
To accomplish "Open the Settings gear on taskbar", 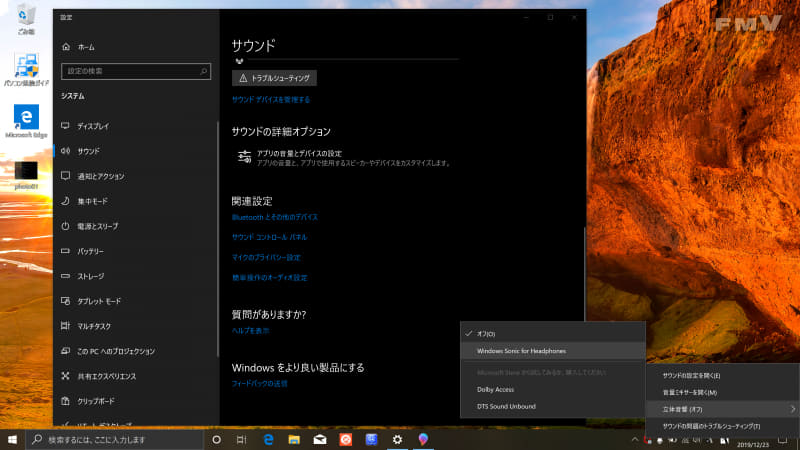I will coord(397,439).
